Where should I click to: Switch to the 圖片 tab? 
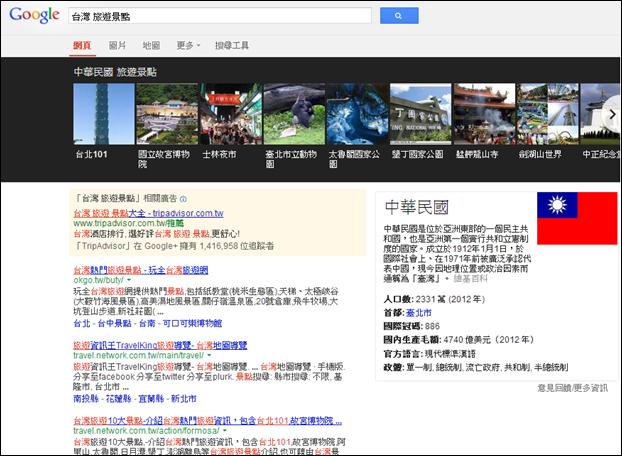click(117, 46)
